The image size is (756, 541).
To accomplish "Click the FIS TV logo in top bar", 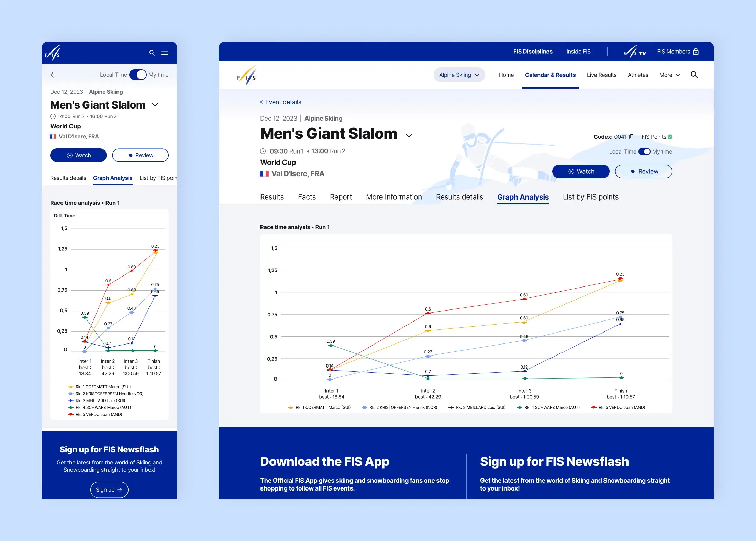I will point(635,52).
